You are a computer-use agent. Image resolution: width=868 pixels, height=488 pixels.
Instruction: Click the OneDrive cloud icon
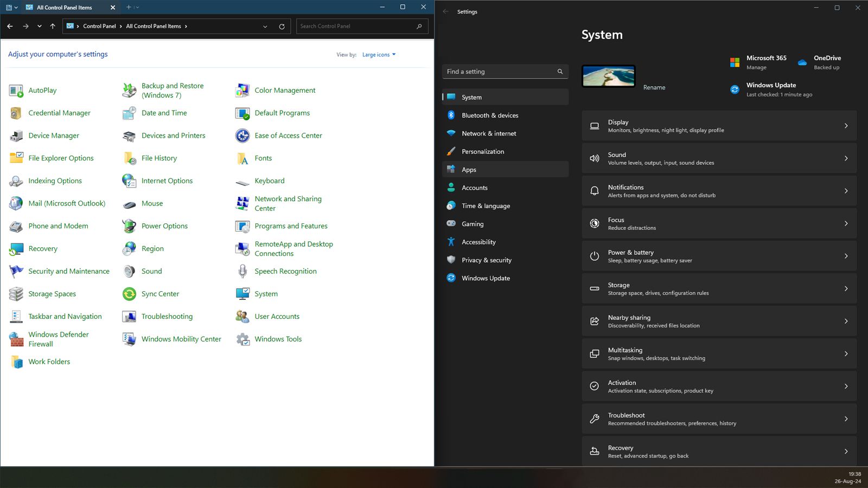point(802,62)
